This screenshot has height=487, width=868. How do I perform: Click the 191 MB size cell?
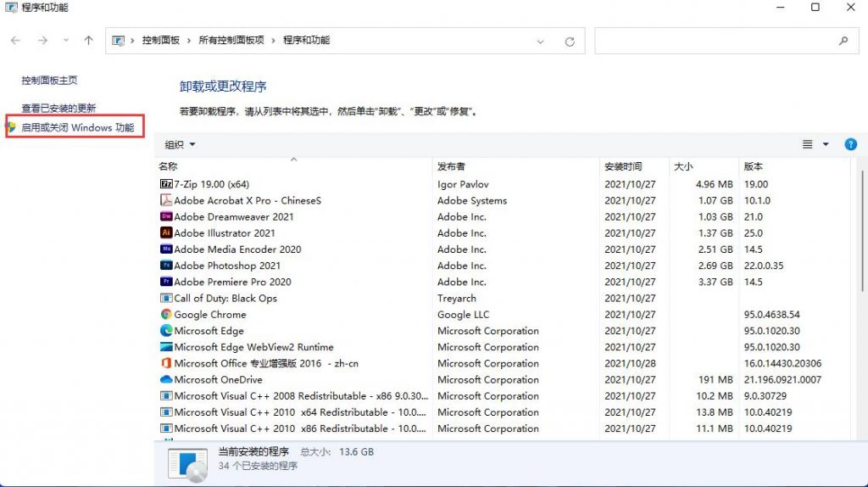(715, 379)
